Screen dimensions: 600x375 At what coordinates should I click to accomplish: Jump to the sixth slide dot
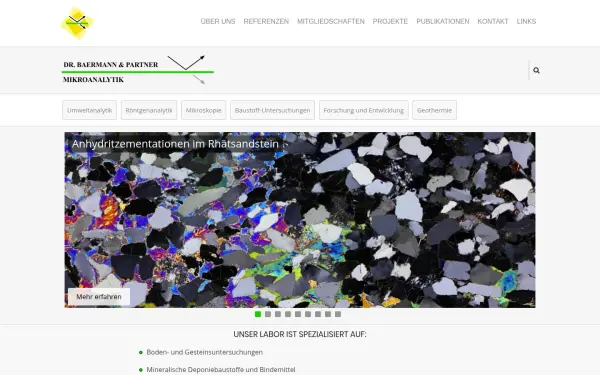click(x=308, y=314)
